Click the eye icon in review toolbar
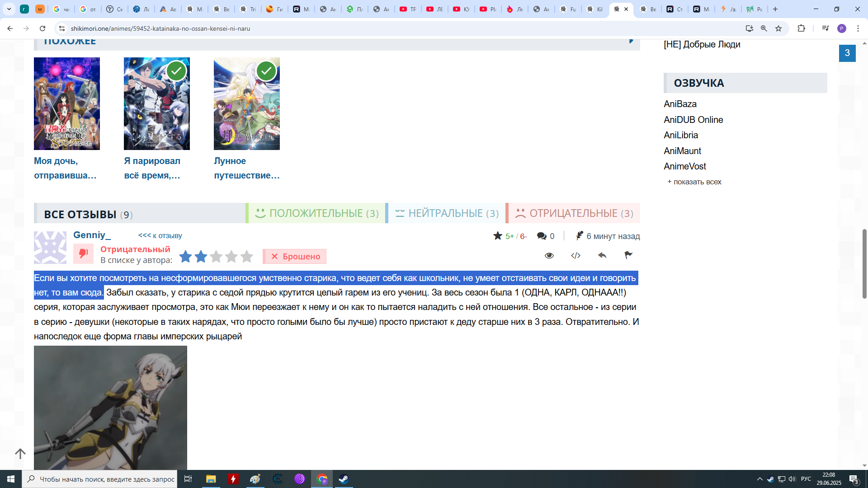Image resolution: width=868 pixels, height=488 pixels. click(x=549, y=256)
